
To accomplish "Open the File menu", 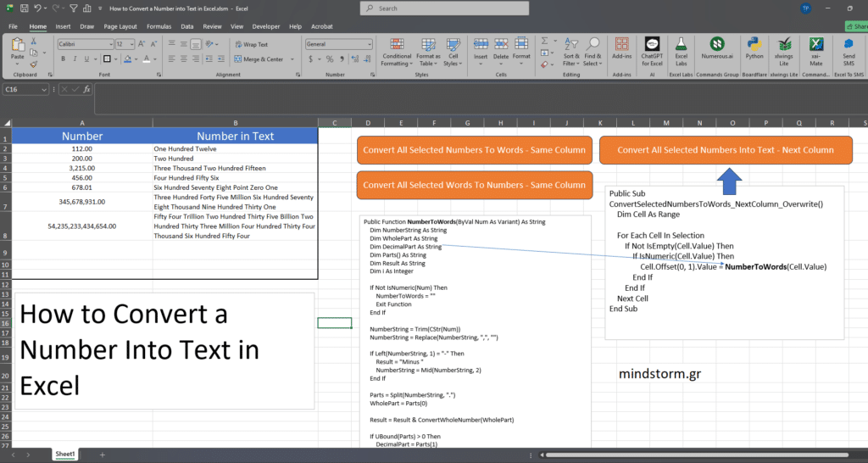I will click(13, 26).
